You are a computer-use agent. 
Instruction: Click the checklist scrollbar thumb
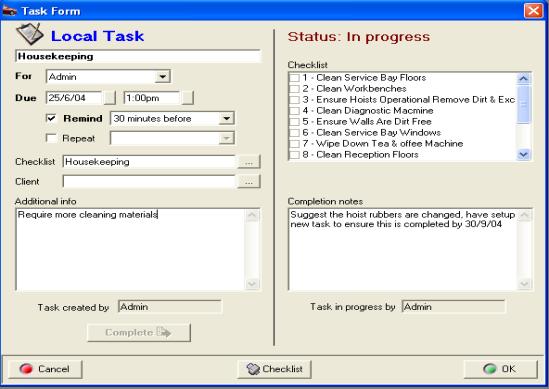click(524, 104)
